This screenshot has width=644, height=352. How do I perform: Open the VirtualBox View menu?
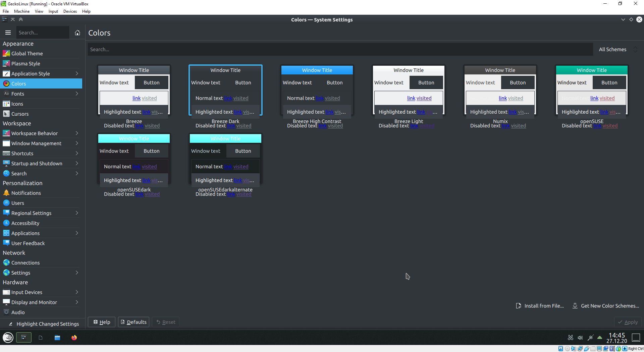pos(39,11)
